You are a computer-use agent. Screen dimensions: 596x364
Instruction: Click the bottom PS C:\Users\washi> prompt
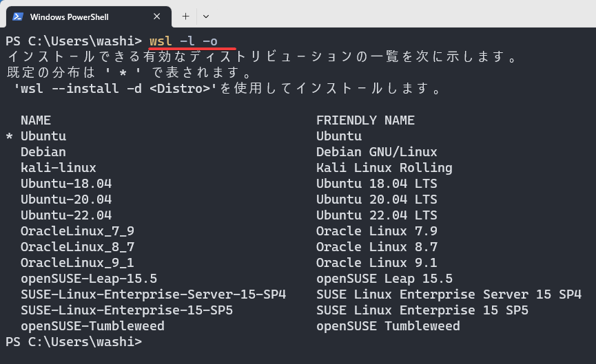coord(74,342)
